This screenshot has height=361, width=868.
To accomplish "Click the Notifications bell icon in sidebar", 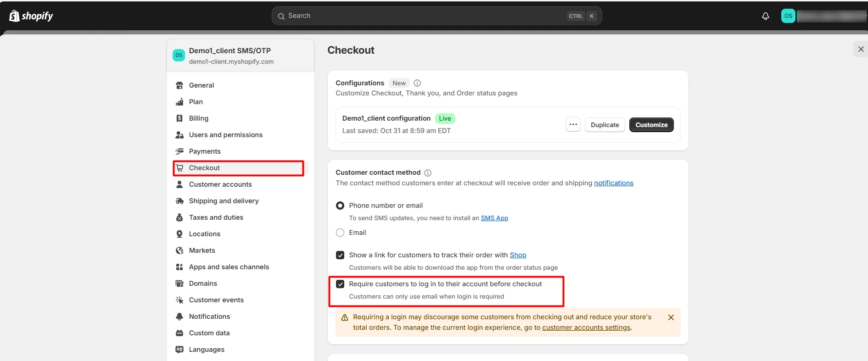I will pyautogui.click(x=179, y=317).
